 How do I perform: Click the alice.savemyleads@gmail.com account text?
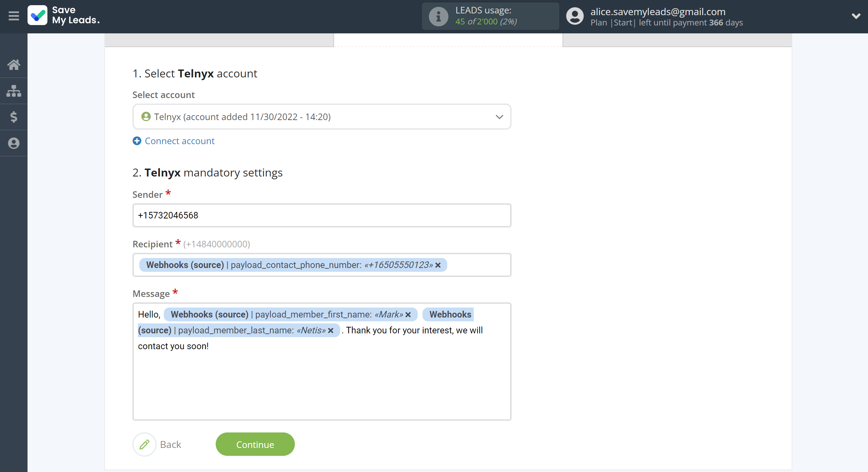pyautogui.click(x=658, y=12)
